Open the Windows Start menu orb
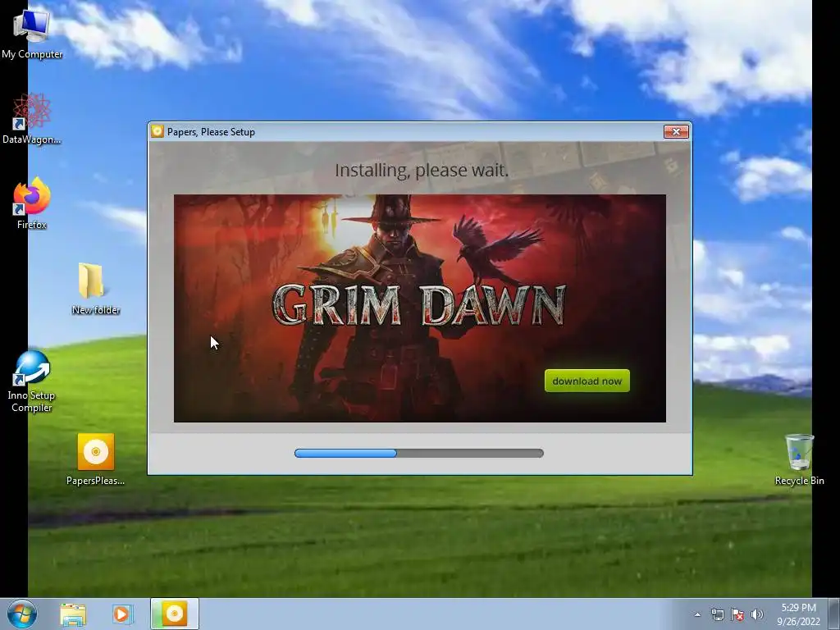 point(22,614)
